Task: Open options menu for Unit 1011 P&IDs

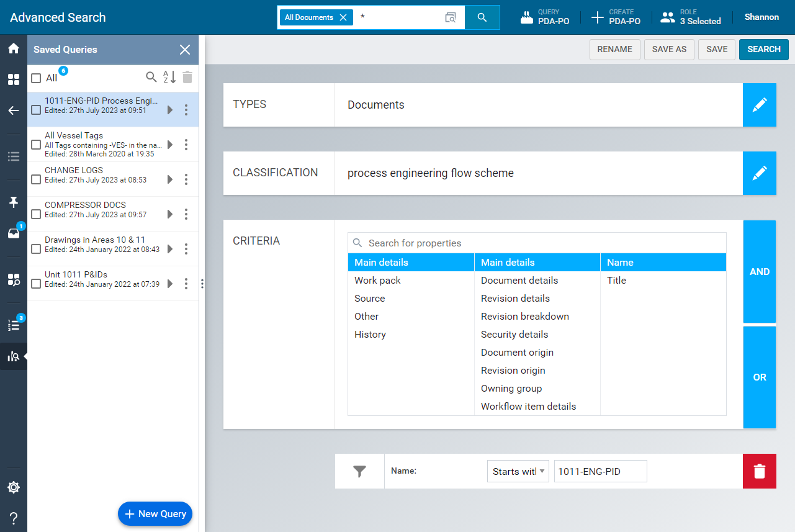Action: (x=186, y=284)
